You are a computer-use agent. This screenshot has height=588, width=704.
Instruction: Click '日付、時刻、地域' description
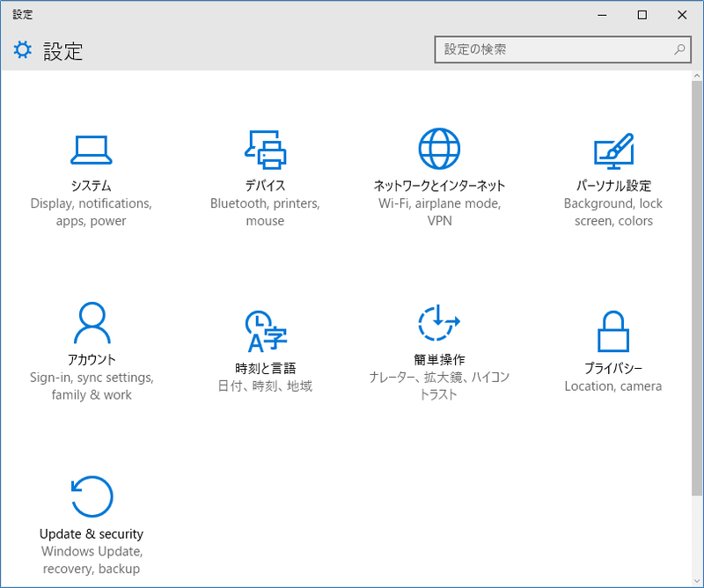point(266,386)
